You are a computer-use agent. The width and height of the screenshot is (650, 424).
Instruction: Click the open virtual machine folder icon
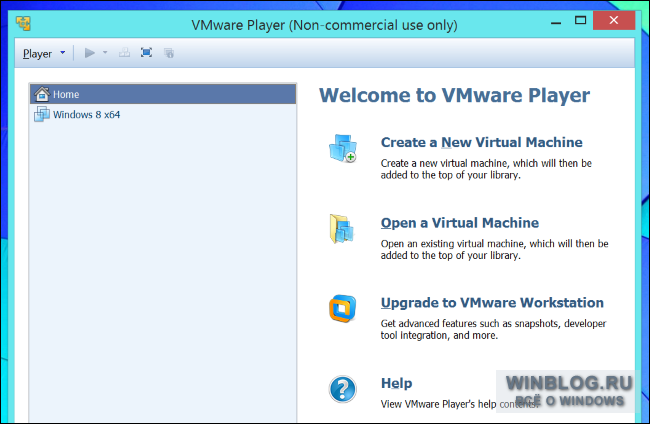tap(342, 228)
